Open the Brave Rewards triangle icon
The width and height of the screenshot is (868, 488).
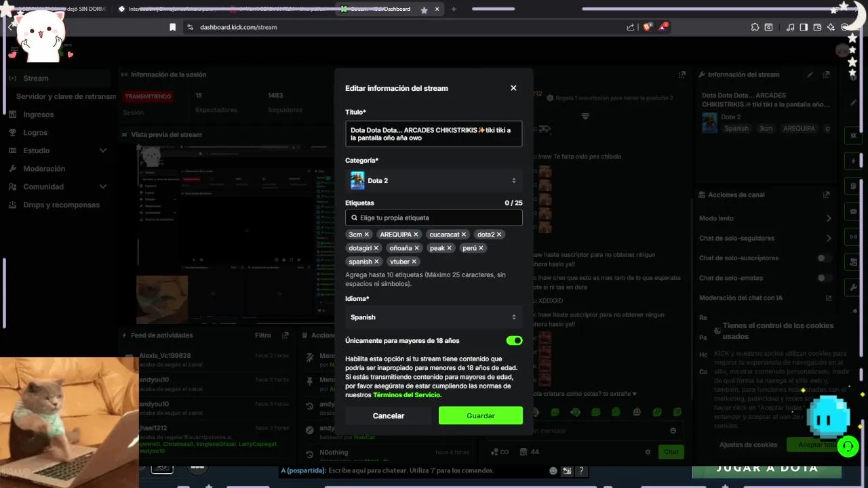click(664, 27)
